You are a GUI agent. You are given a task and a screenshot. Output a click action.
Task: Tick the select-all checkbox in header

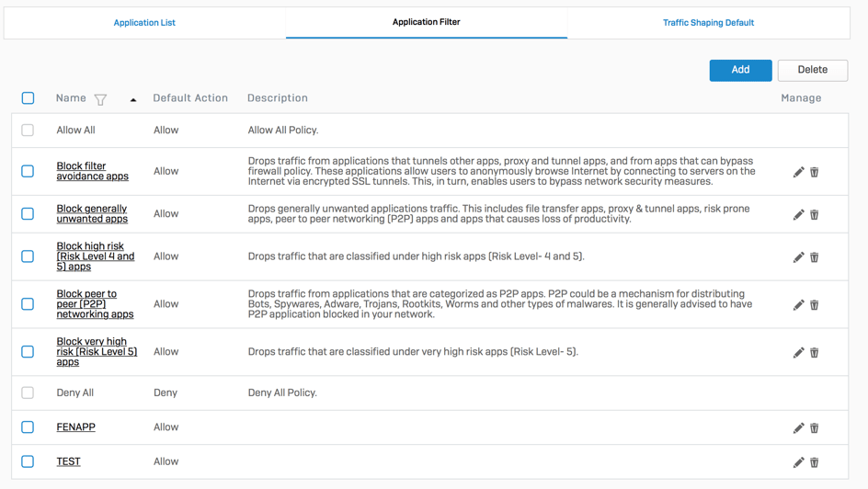[x=28, y=98]
